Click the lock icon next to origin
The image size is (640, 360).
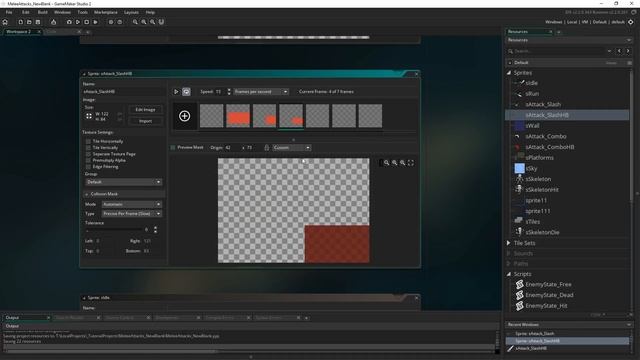[x=267, y=148]
